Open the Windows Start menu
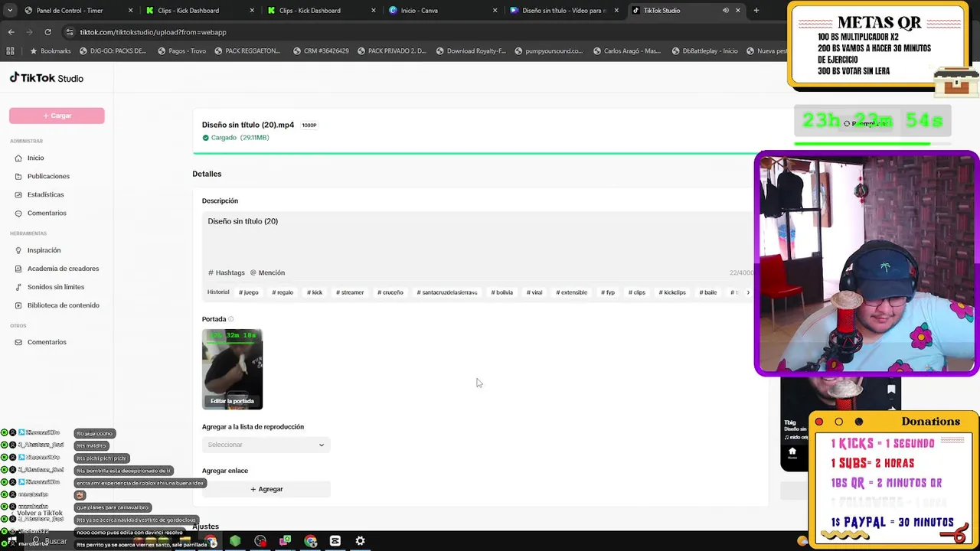980x551 pixels. [x=11, y=541]
